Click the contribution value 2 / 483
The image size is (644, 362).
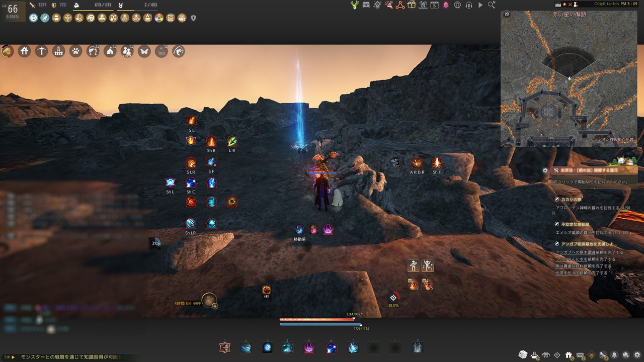click(x=151, y=5)
